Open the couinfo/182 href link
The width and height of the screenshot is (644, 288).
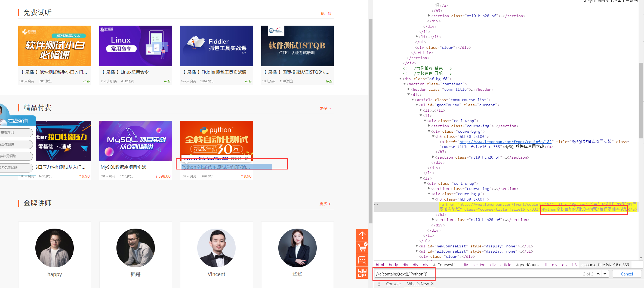tap(505, 142)
